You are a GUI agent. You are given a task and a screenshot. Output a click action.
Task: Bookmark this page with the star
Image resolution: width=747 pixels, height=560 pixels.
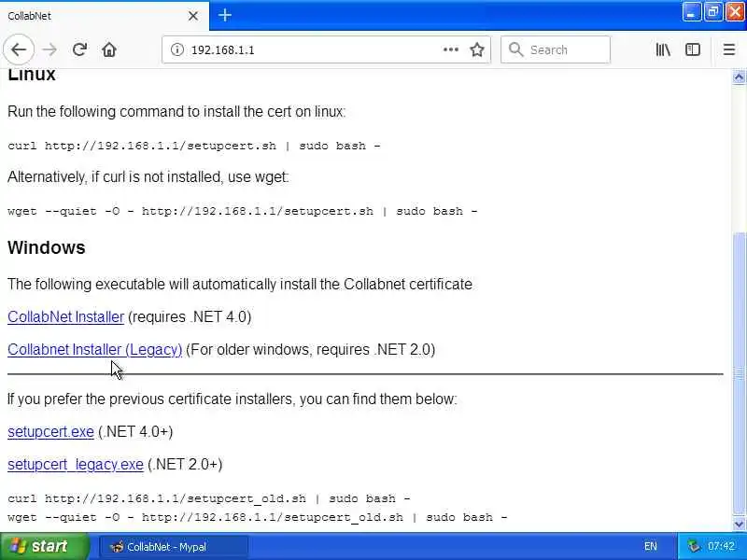pos(477,49)
